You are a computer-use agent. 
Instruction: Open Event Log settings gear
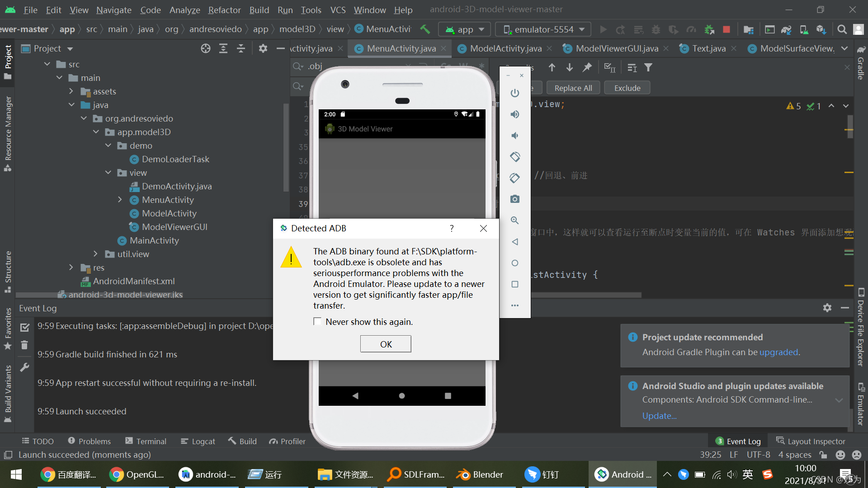pyautogui.click(x=827, y=308)
